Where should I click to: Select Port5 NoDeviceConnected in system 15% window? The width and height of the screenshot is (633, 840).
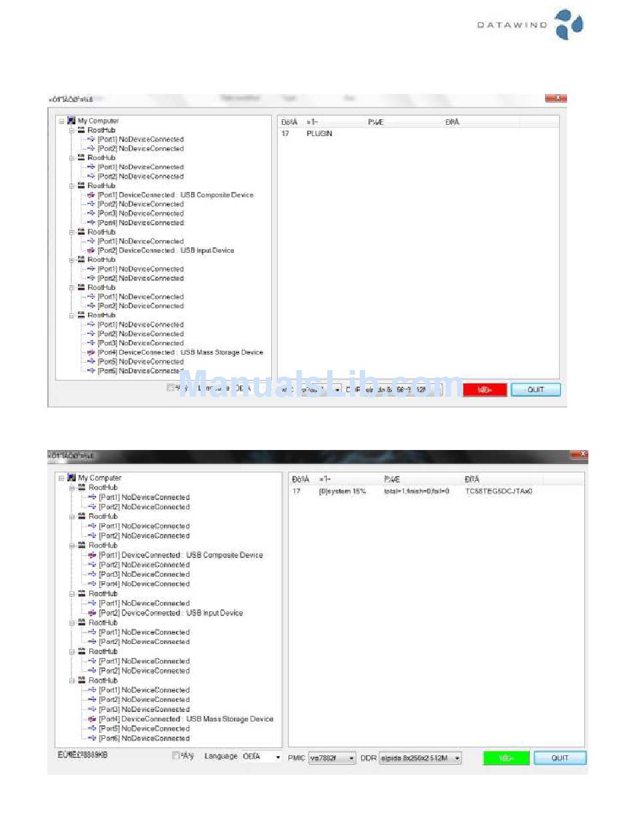[144, 729]
